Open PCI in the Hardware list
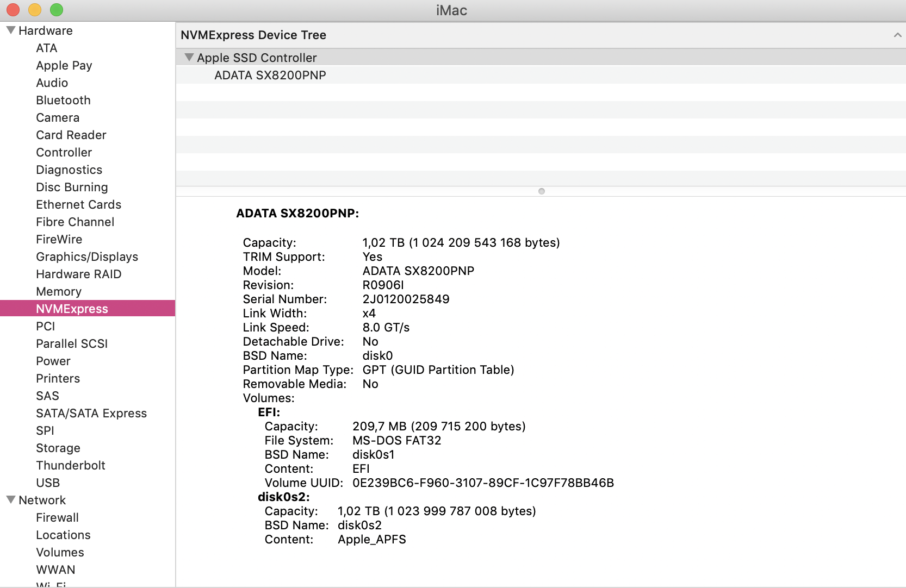The height and width of the screenshot is (588, 906). coord(46,326)
